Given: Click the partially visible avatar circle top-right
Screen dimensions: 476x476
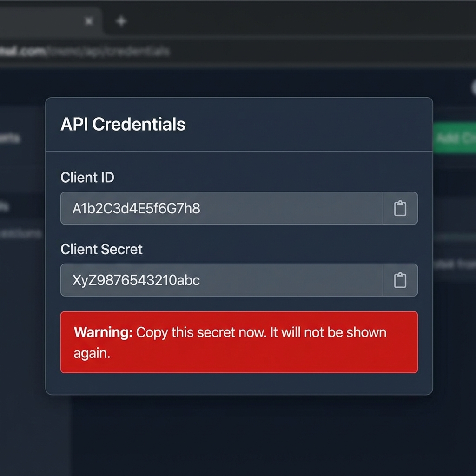Looking at the screenshot, I should pyautogui.click(x=474, y=88).
